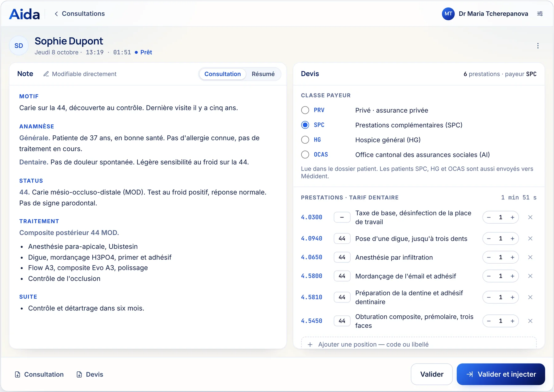The image size is (554, 392).
Task: Download the Devis document in footer
Action: click(90, 374)
